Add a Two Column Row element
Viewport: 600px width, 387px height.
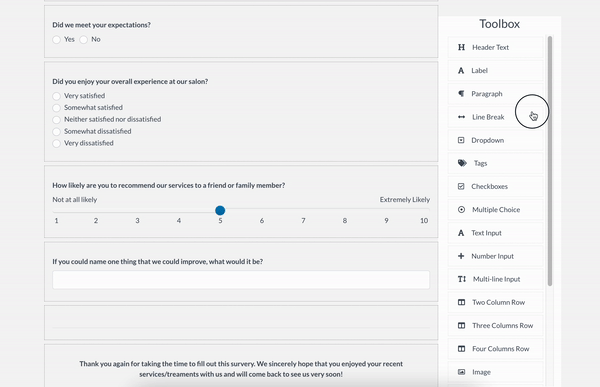(496, 302)
